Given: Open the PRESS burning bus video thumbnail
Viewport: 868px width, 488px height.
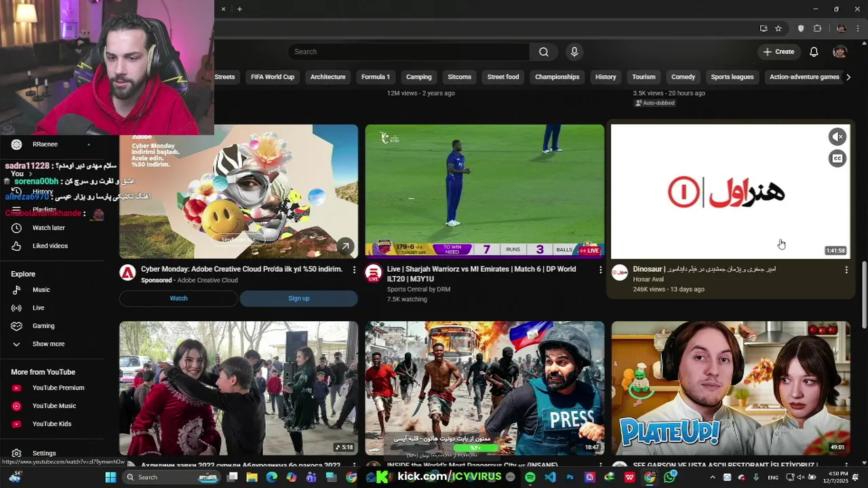Looking at the screenshot, I should (484, 388).
